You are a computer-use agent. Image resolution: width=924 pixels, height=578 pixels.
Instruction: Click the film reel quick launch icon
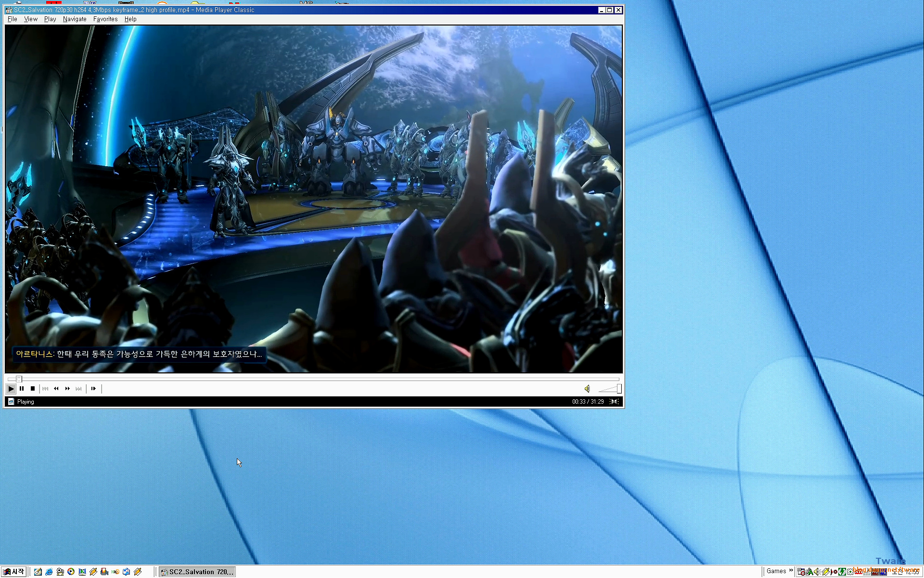(x=60, y=572)
